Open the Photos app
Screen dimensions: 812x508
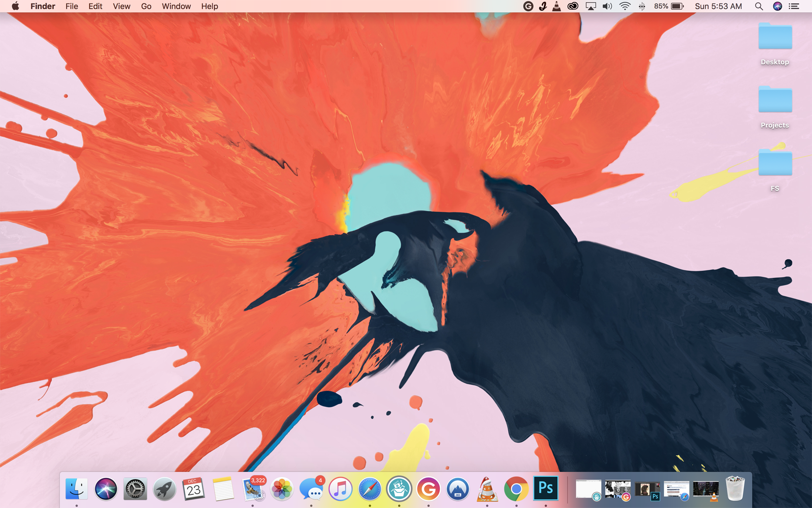point(281,489)
